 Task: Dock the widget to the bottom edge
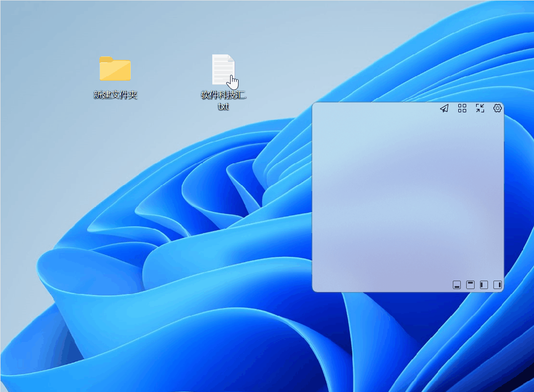[x=457, y=285]
